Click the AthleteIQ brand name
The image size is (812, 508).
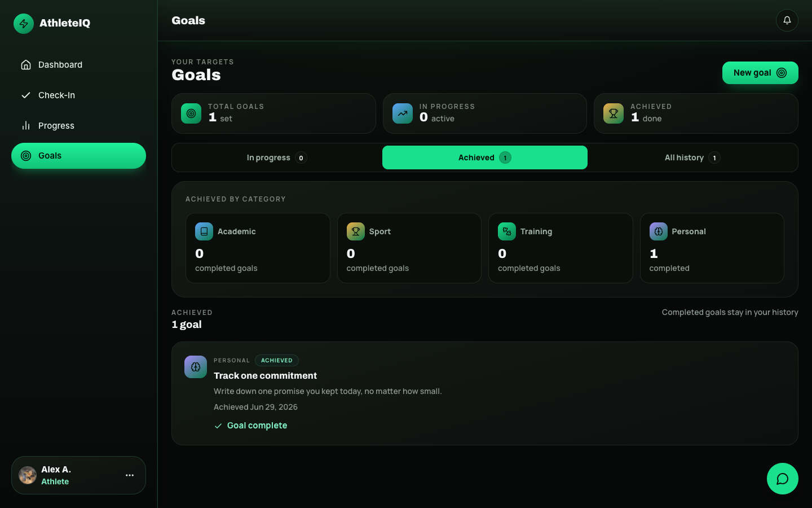(x=65, y=23)
